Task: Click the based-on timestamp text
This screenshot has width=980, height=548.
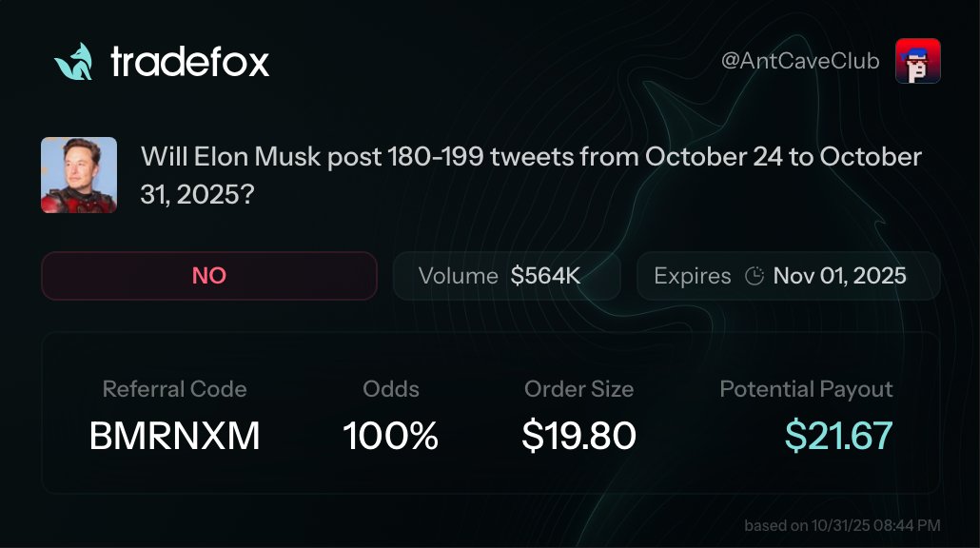Action: pos(842,525)
